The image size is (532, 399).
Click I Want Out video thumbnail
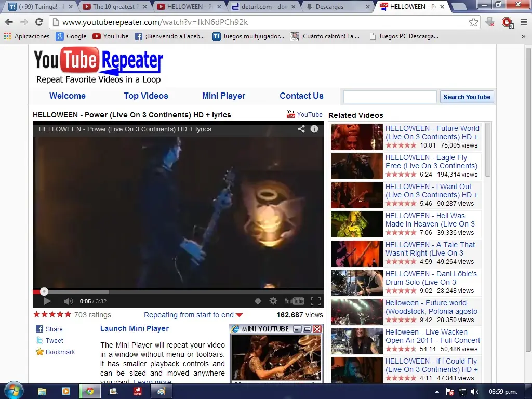click(x=356, y=195)
